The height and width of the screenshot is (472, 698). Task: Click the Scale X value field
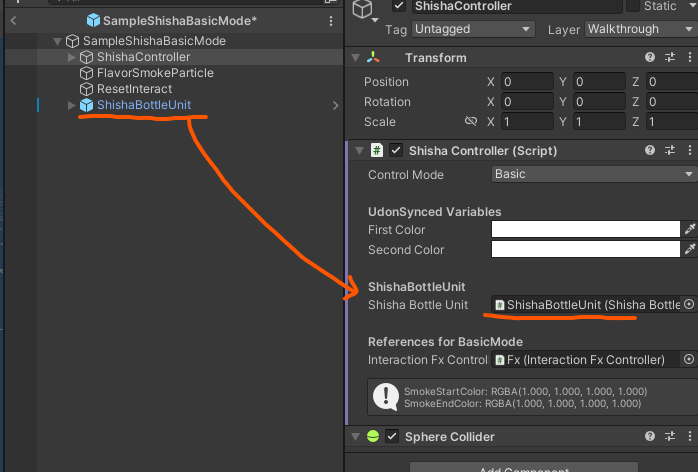[527, 122]
